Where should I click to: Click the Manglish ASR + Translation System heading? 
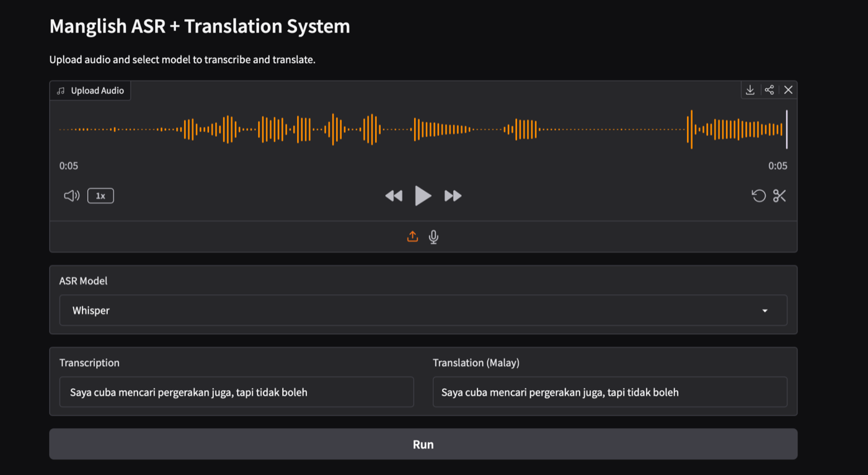coord(200,26)
